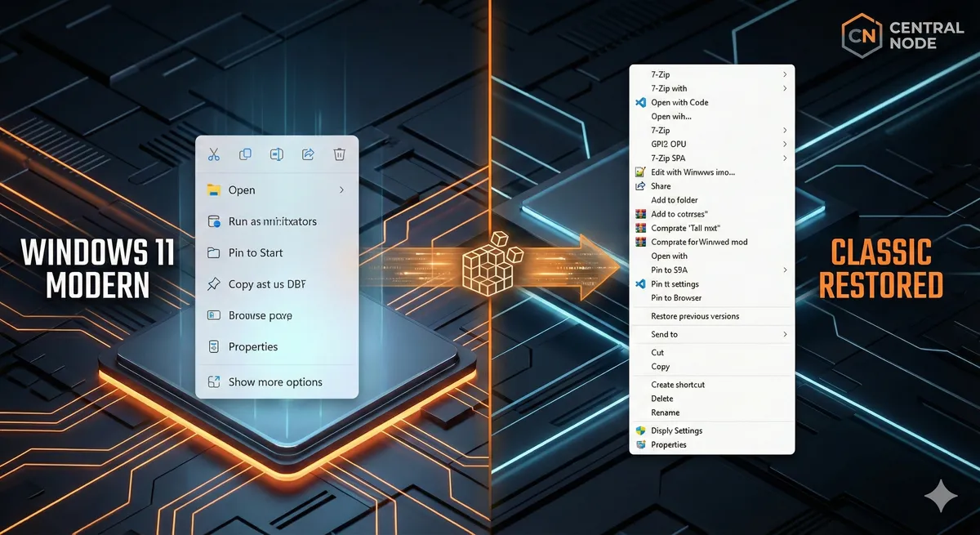Select 'Share' text in the classic menu
This screenshot has height=535, width=980.
tap(661, 186)
